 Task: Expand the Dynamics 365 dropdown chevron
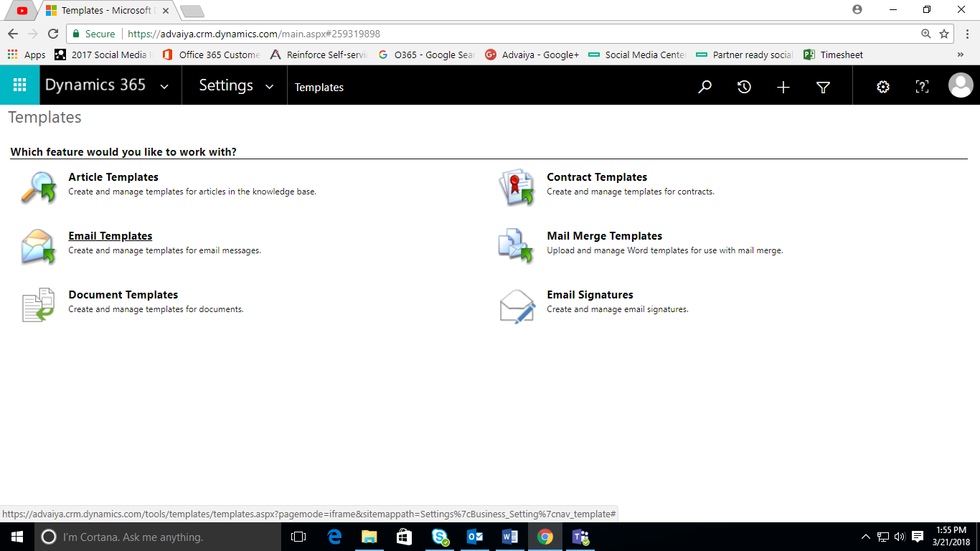(164, 87)
